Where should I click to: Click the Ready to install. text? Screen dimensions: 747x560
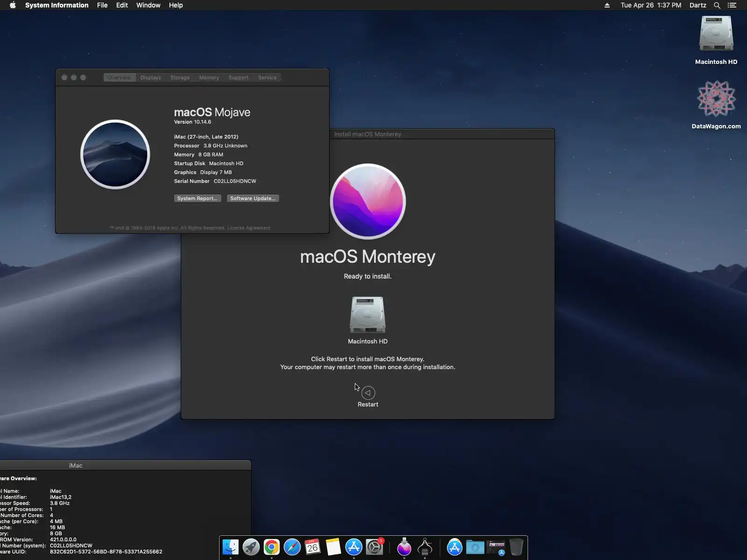pos(368,276)
